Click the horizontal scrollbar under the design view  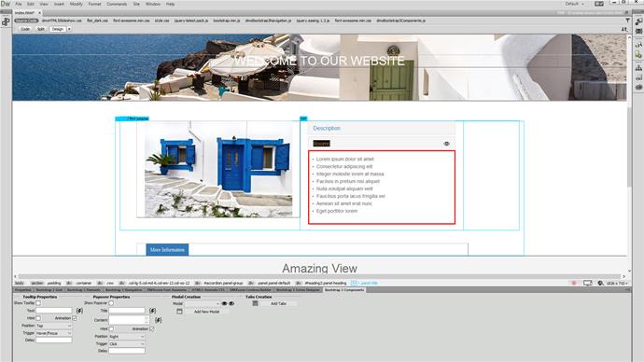point(319,276)
